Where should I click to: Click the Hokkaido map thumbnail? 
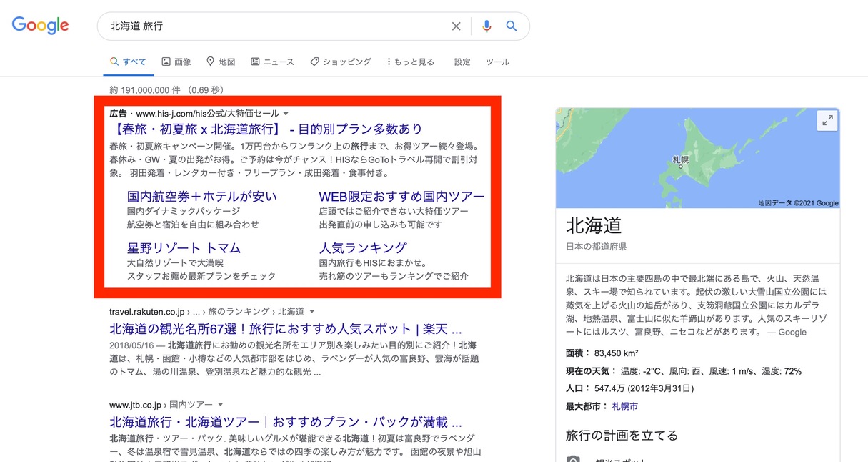pyautogui.click(x=698, y=158)
